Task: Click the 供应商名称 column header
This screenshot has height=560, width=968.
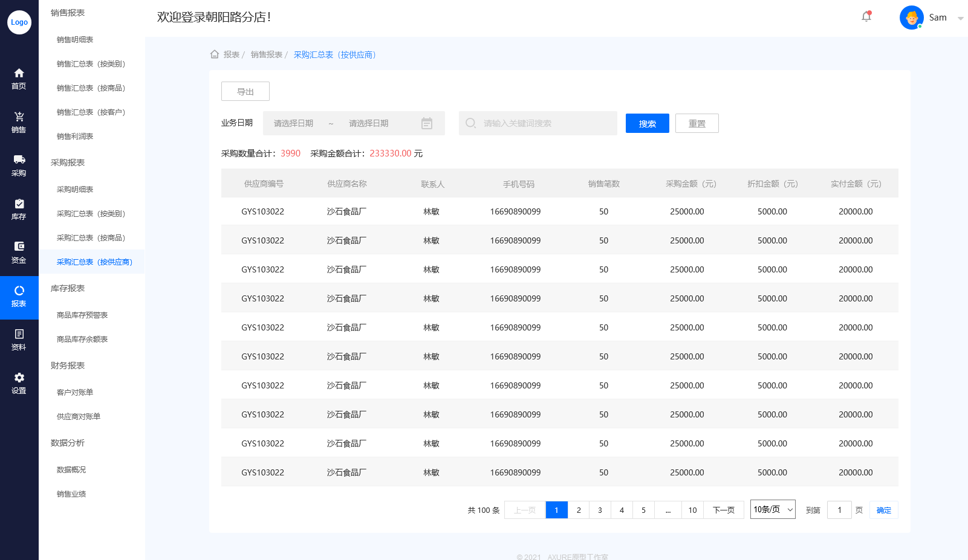Action: point(347,184)
